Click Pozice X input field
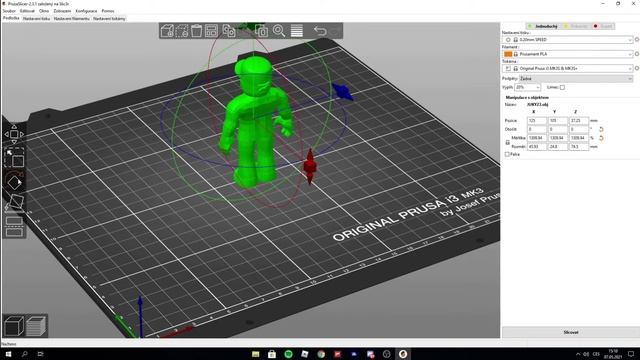Screen dimensions: 640x360 (x=536, y=121)
